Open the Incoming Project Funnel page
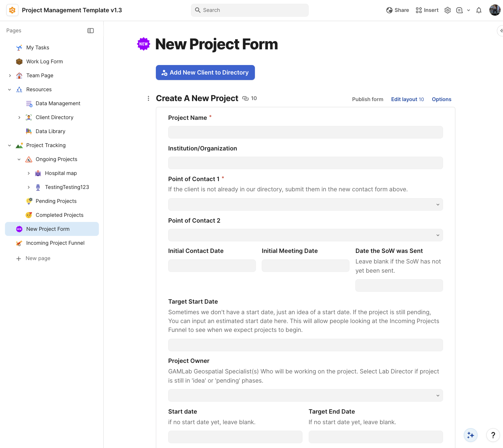This screenshot has width=503, height=448. tap(55, 243)
